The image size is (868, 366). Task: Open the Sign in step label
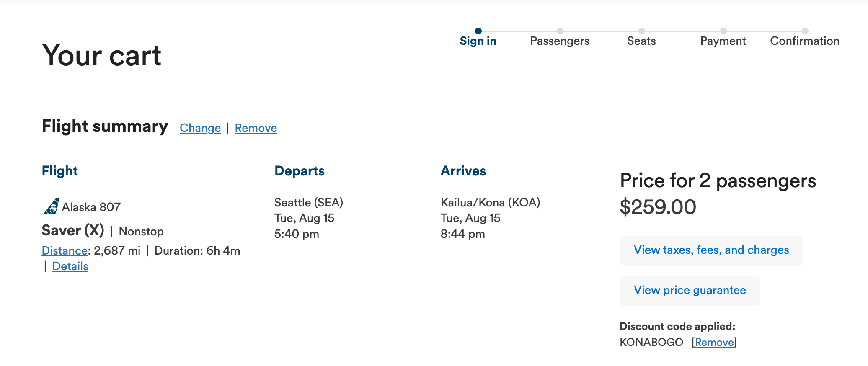click(478, 41)
